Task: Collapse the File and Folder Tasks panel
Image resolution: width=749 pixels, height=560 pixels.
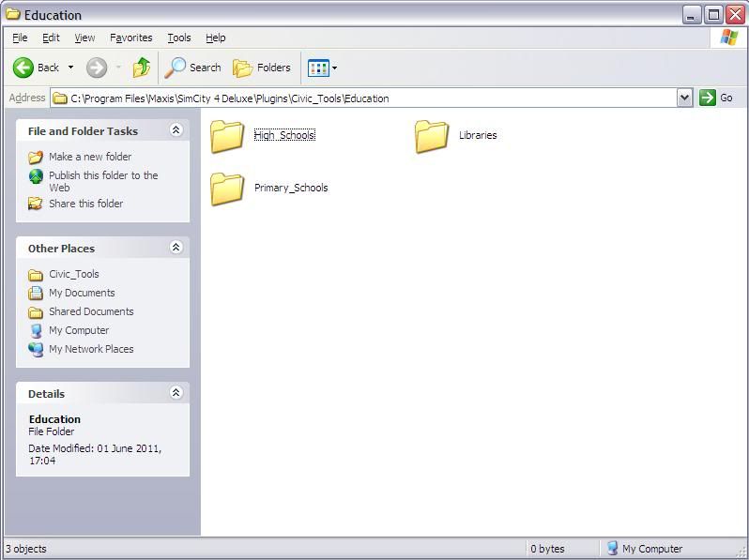Action: tap(176, 129)
